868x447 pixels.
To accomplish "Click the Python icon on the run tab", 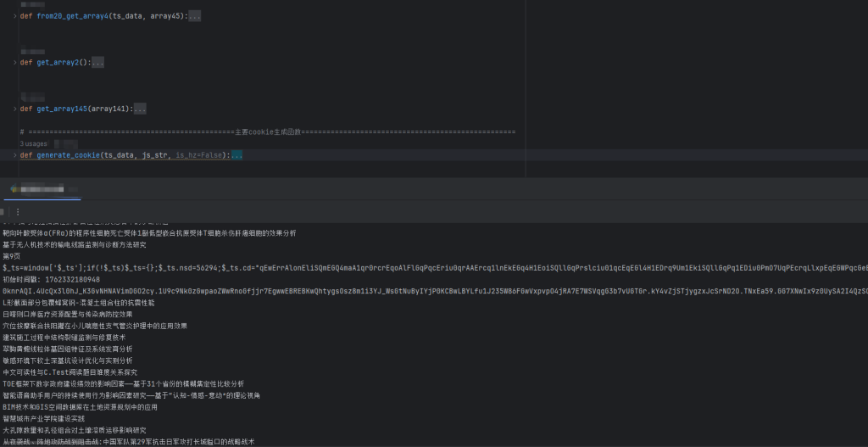I will 12,189.
